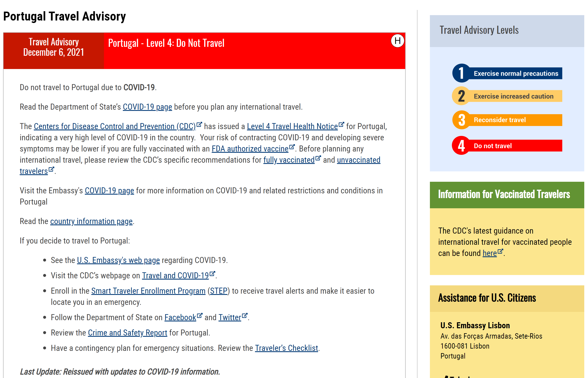Click external link icon after unvaccinated travelers

coord(51,169)
